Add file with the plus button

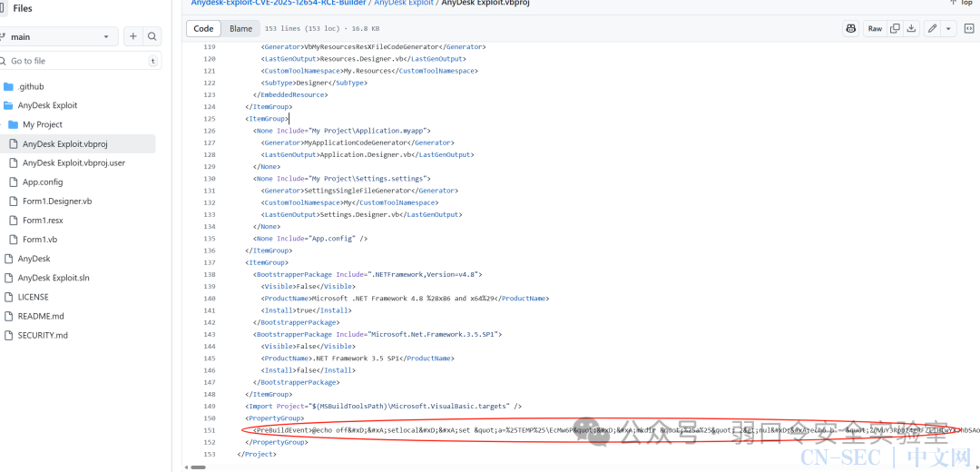pyautogui.click(x=132, y=37)
